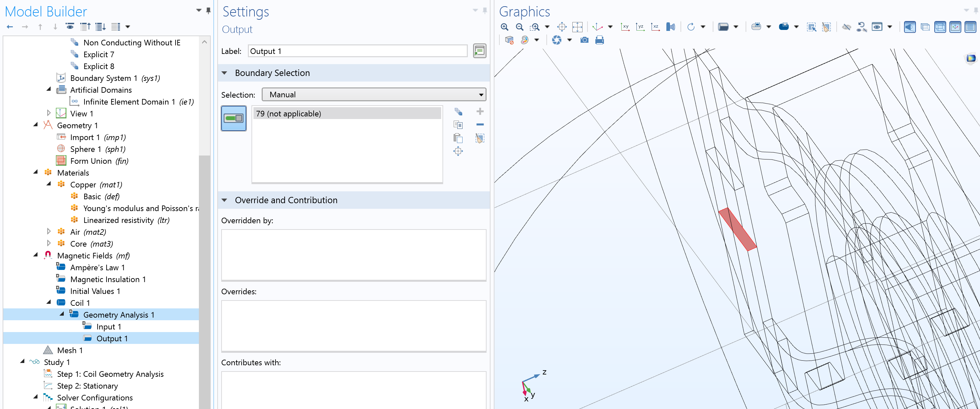Toggle the second box view button
The width and height of the screenshot is (980, 409).
click(940, 27)
